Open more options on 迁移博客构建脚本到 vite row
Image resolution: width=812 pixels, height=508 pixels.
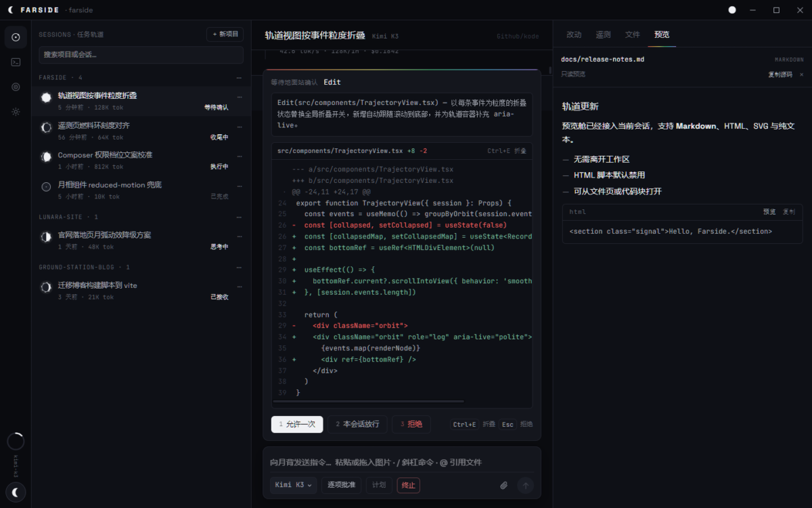coord(239,286)
